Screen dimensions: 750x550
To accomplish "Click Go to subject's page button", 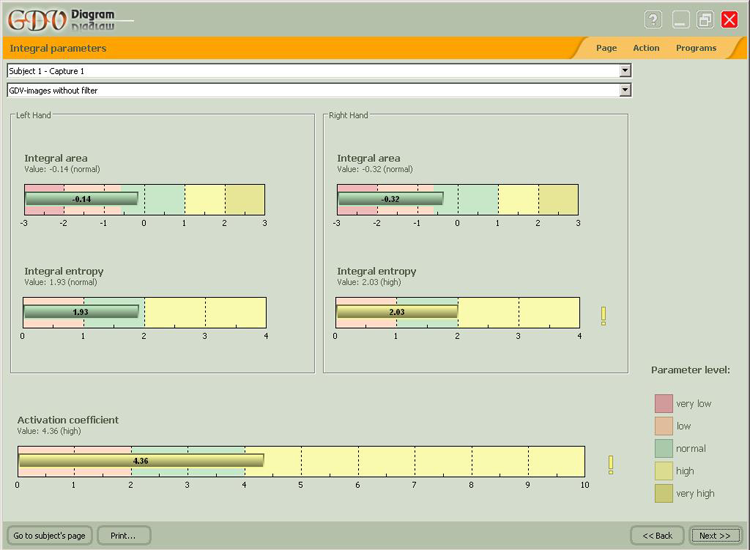I will click(x=50, y=535).
